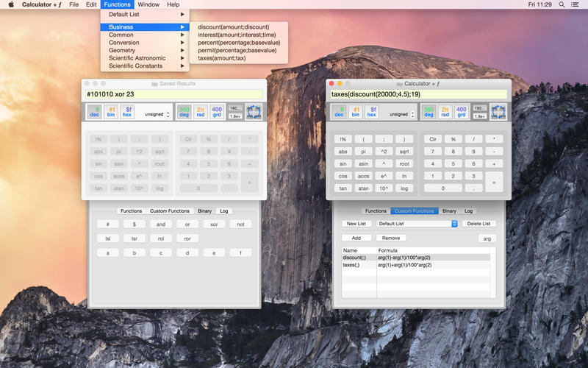Click the e^ key in Calculator + f window

(384, 176)
